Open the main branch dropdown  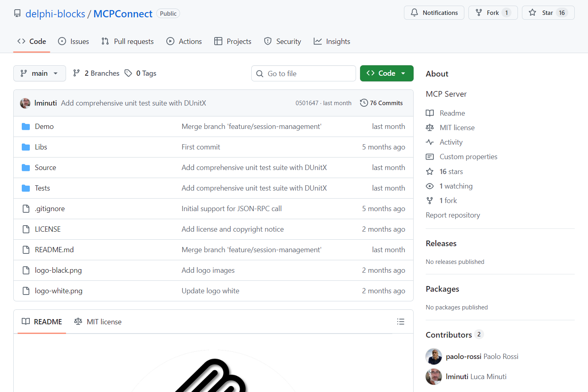coord(39,73)
